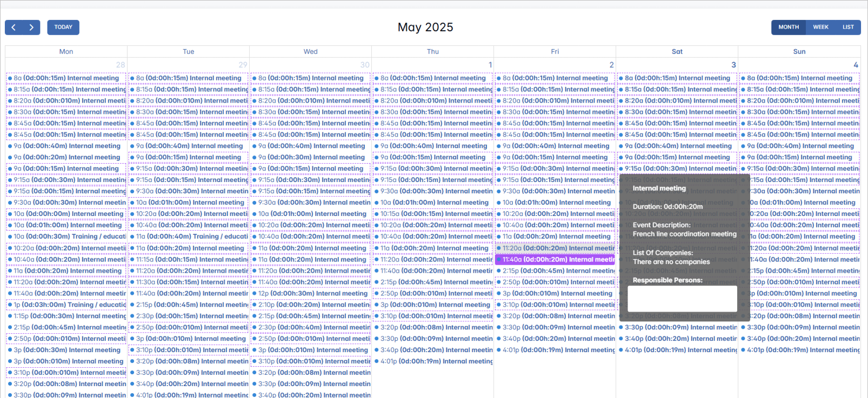Switch to LIST view

pos(848,28)
